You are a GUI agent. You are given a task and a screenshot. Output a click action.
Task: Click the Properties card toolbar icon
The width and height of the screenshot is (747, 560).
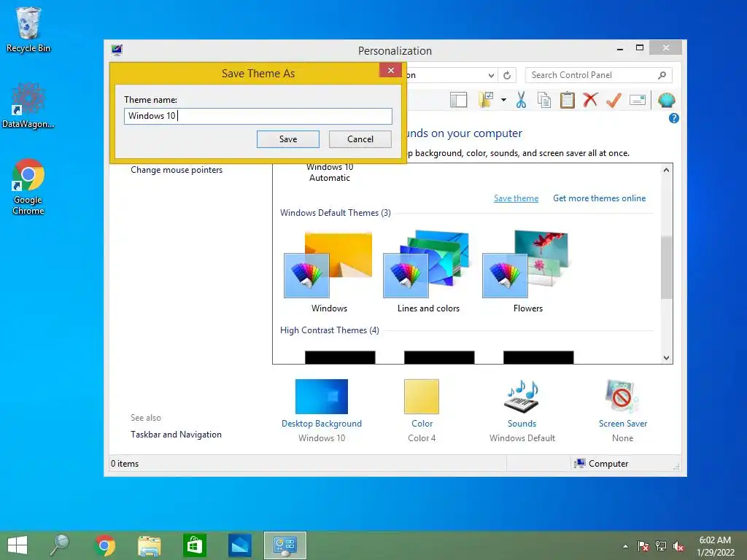pyautogui.click(x=638, y=100)
